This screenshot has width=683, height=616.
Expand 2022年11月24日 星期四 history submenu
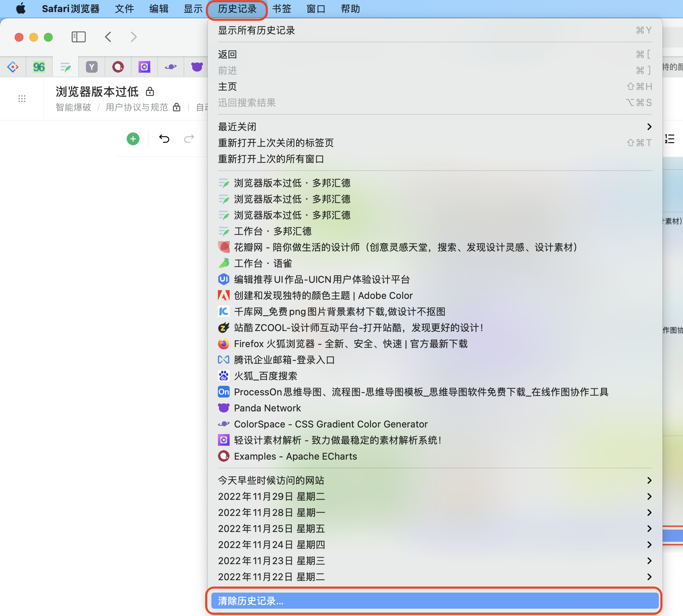(x=434, y=545)
